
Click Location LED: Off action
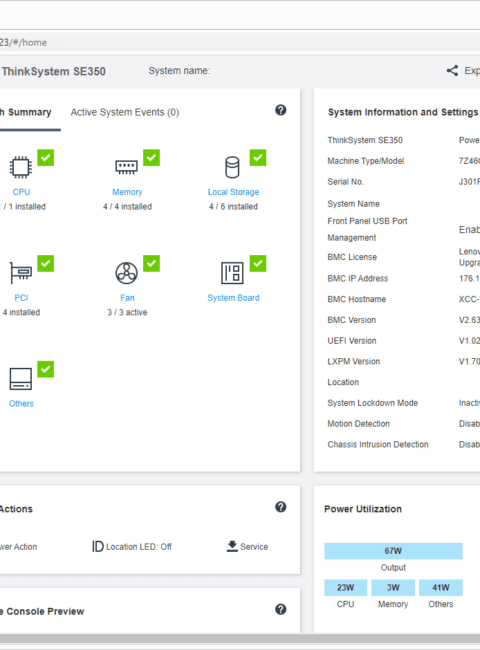pyautogui.click(x=139, y=547)
